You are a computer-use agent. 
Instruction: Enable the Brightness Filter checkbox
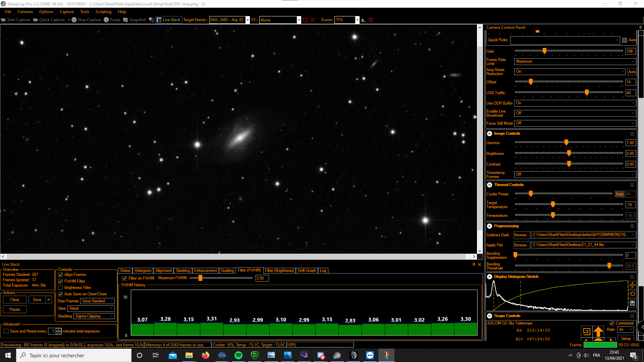[61, 288]
